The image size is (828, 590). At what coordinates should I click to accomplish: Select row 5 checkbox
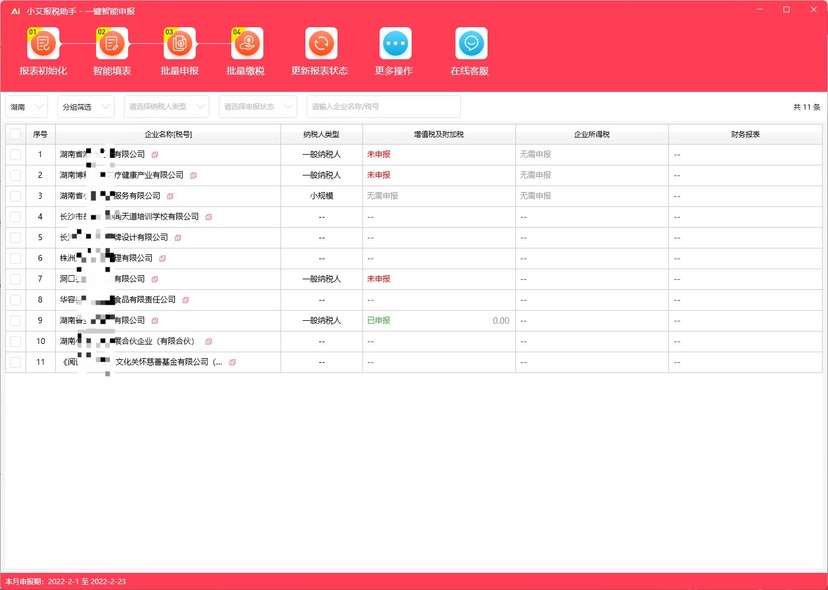[15, 238]
